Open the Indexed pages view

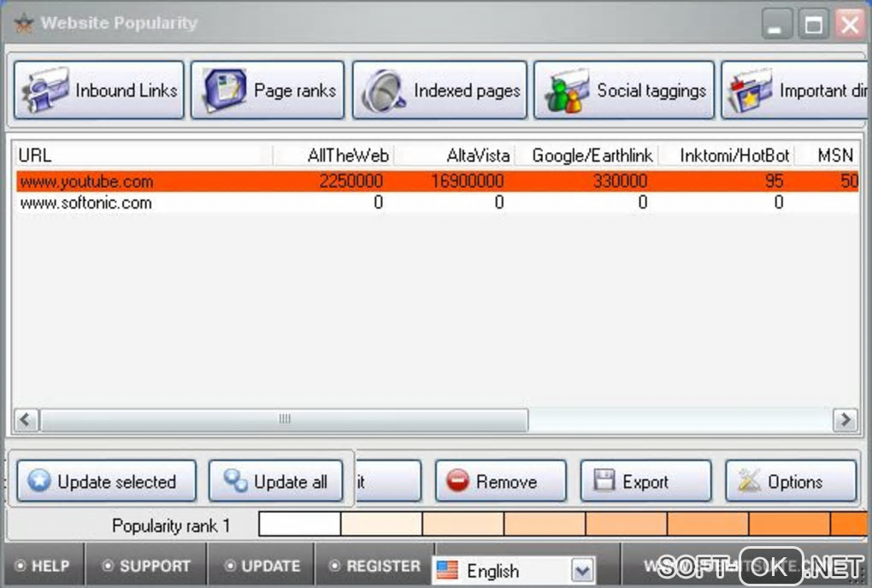tap(439, 90)
